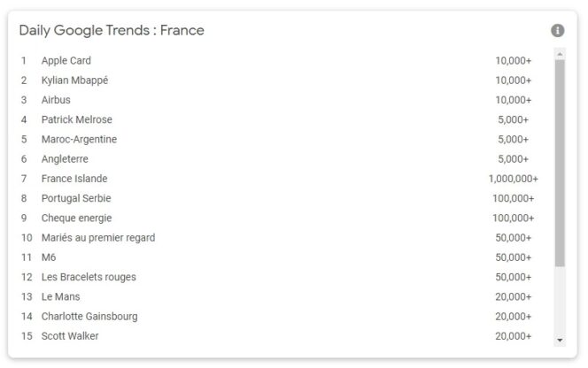Select the Kylian Mbappé trend entry
Image resolution: width=588 pixels, height=368 pixels.
click(75, 80)
